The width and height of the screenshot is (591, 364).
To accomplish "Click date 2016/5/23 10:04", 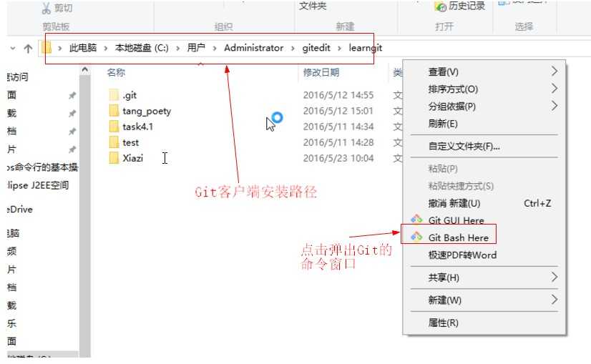I will point(338,158).
